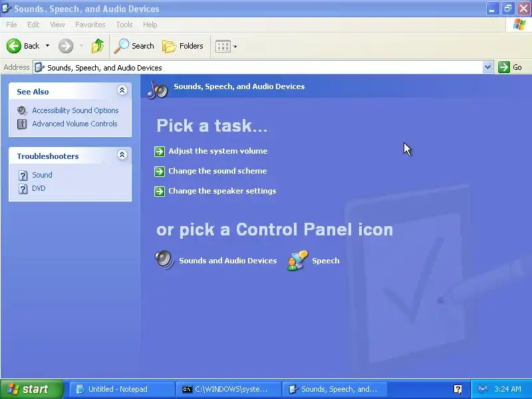Image resolution: width=532 pixels, height=399 pixels.
Task: Click Sounds, Speech, and... taskbar button
Action: pos(335,389)
